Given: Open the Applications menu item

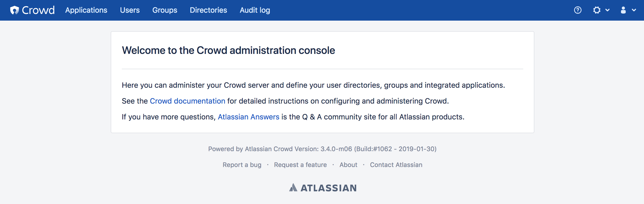Looking at the screenshot, I should coord(86,10).
